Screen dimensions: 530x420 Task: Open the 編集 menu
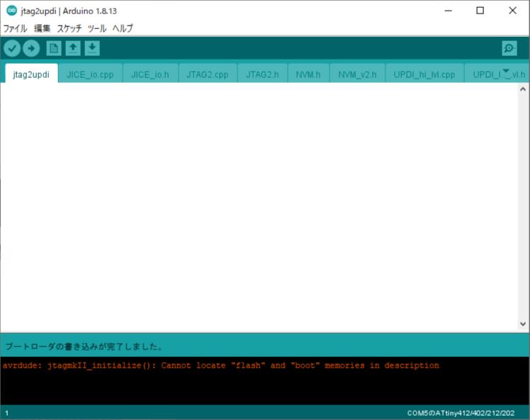43,28
